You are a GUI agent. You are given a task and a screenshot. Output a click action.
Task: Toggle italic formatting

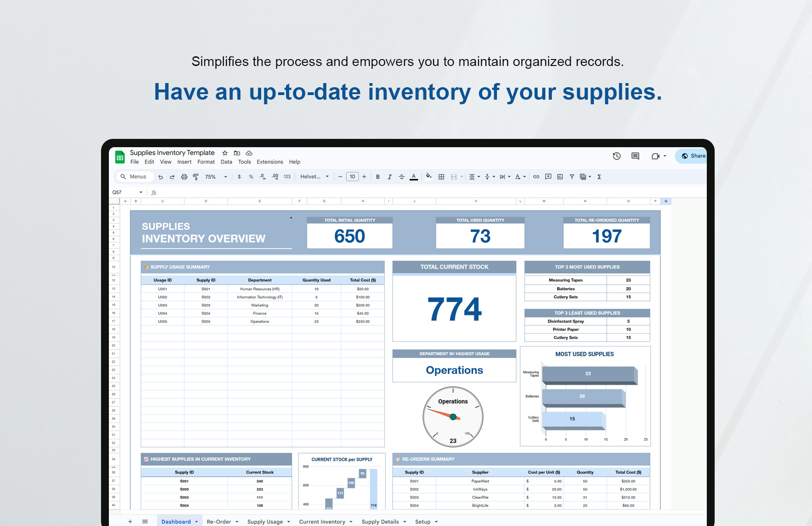tap(389, 177)
